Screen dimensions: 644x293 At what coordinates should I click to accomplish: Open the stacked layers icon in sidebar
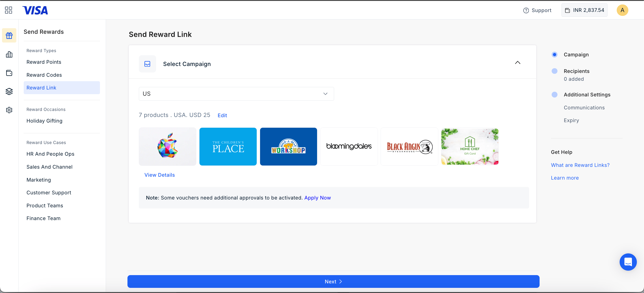(9, 91)
